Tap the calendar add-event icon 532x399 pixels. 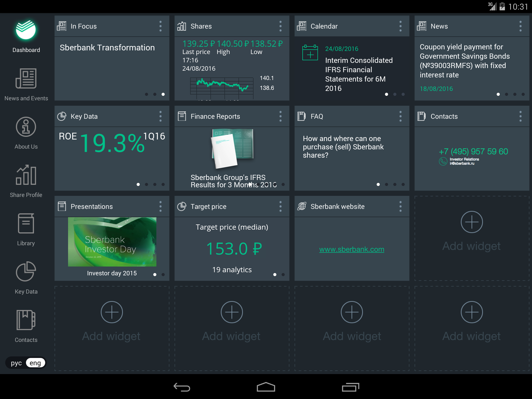click(310, 52)
